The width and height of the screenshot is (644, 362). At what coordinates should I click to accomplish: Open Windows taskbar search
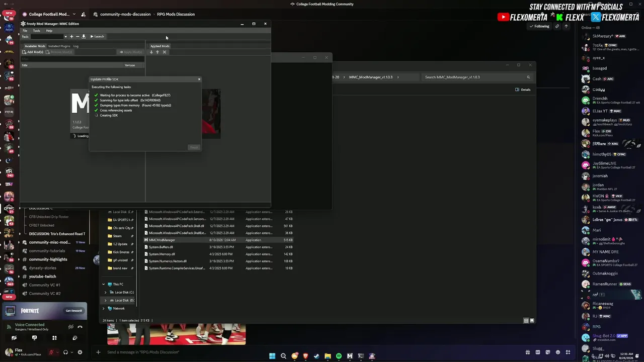coord(283,356)
